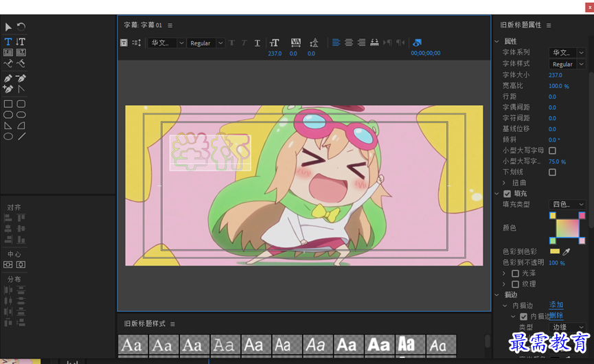Screen dimensions: 594x364
Task: Select the italic Aa title style thumbnail
Action: (x=317, y=345)
